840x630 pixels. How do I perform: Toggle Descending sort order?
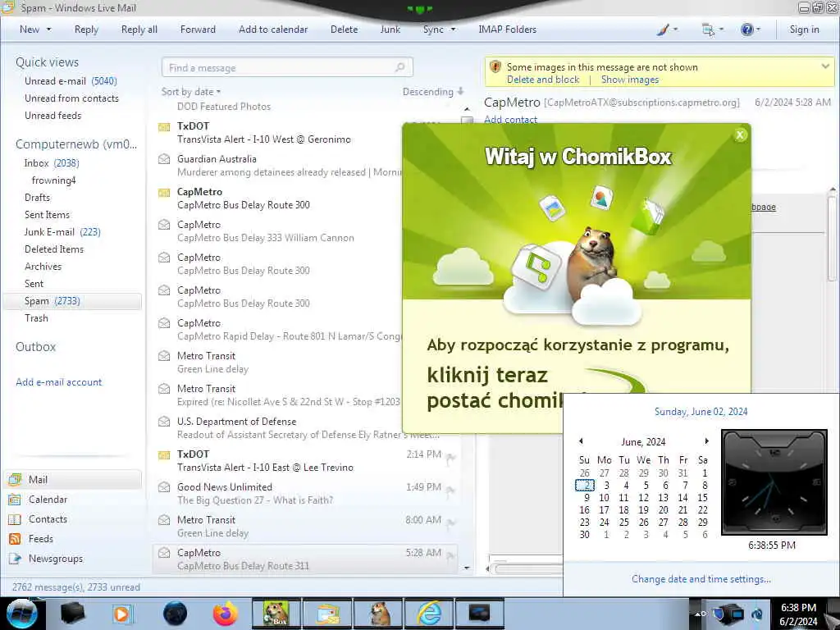(433, 92)
